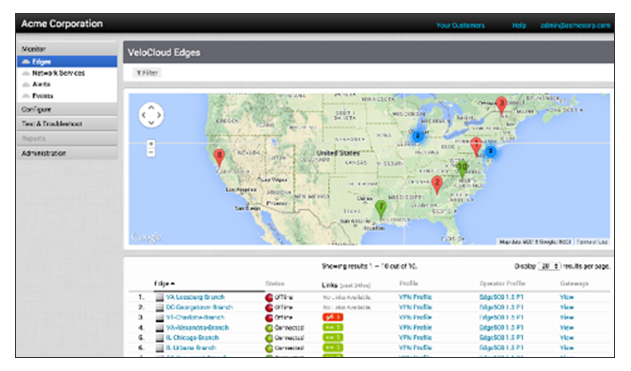Click the red Offline status icon for VA Leesburg Branch
The image size is (631, 371).
coord(269,297)
